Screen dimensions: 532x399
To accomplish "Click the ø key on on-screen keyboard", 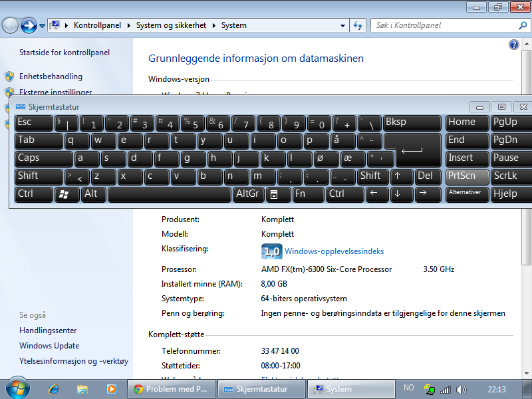I will tap(326, 159).
